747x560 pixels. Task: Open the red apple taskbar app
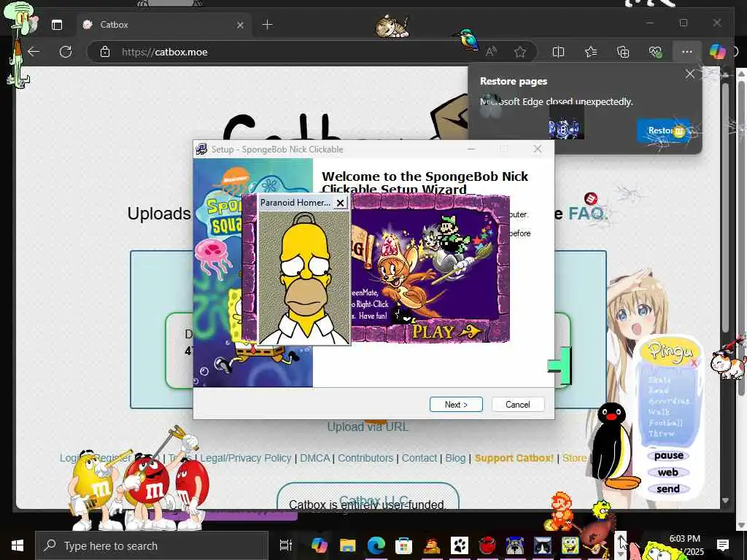point(487,545)
